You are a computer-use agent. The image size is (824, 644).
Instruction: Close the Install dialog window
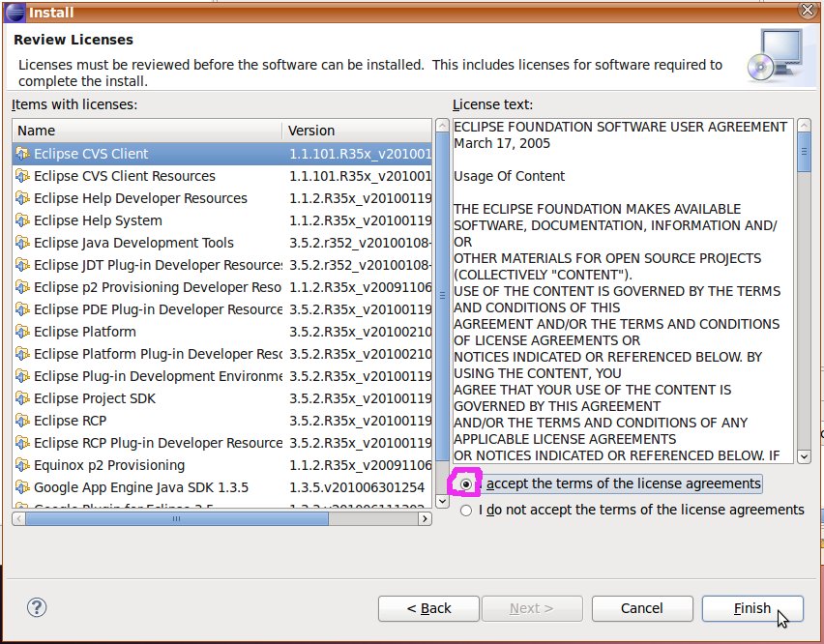[x=808, y=11]
